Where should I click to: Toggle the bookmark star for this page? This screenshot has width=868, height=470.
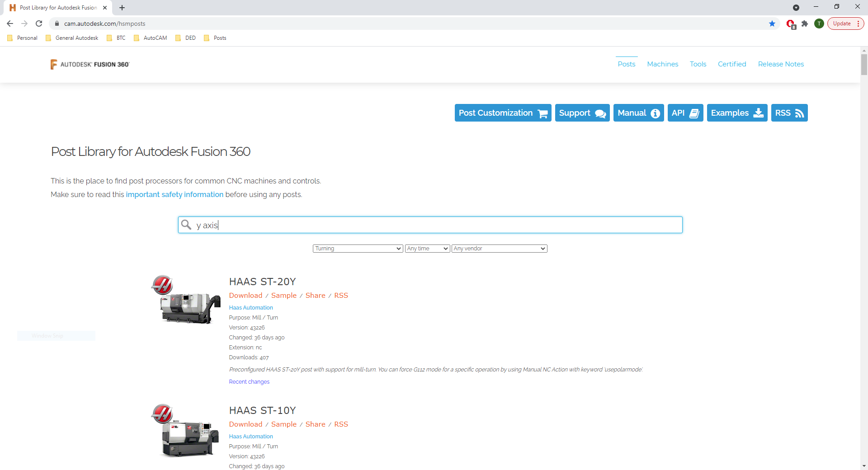[772, 23]
